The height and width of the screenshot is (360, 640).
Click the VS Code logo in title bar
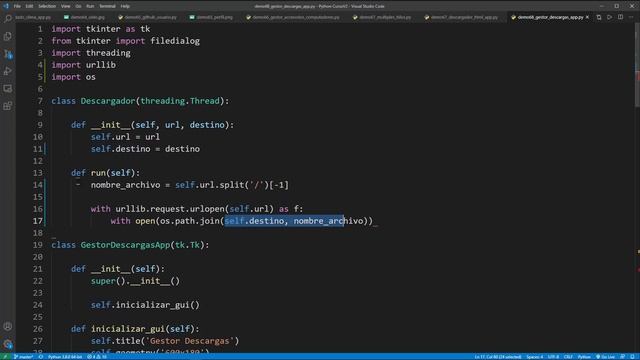(x=6, y=6)
